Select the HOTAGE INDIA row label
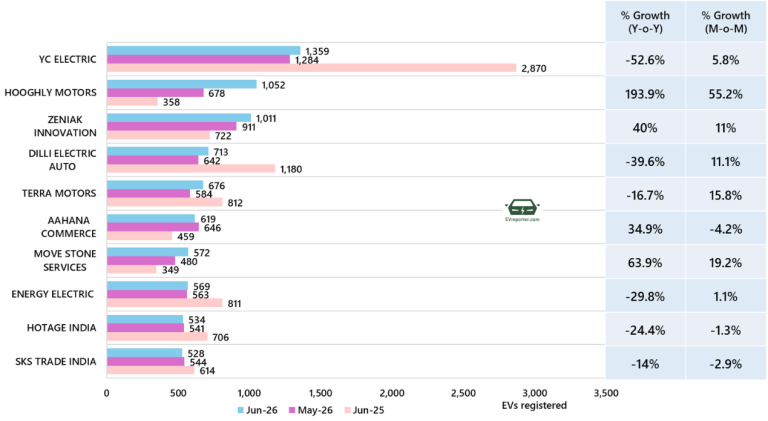Screen dimensions: 768x421 point(61,328)
